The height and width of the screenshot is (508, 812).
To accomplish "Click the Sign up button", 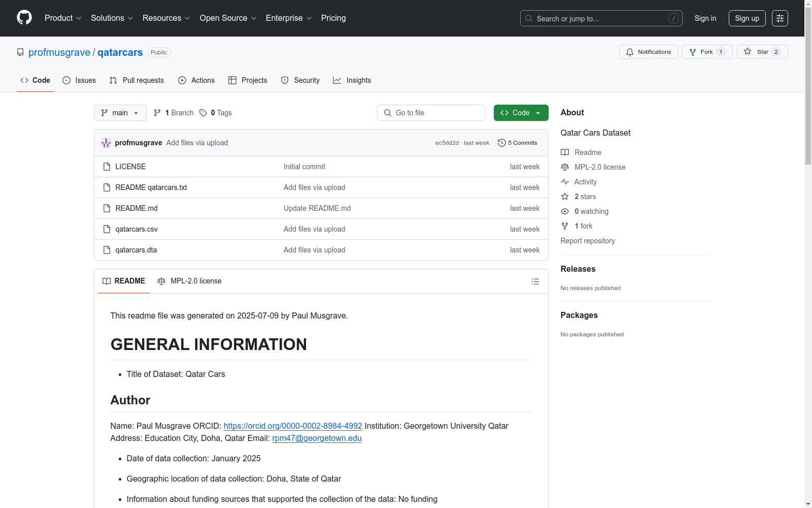I will (747, 18).
